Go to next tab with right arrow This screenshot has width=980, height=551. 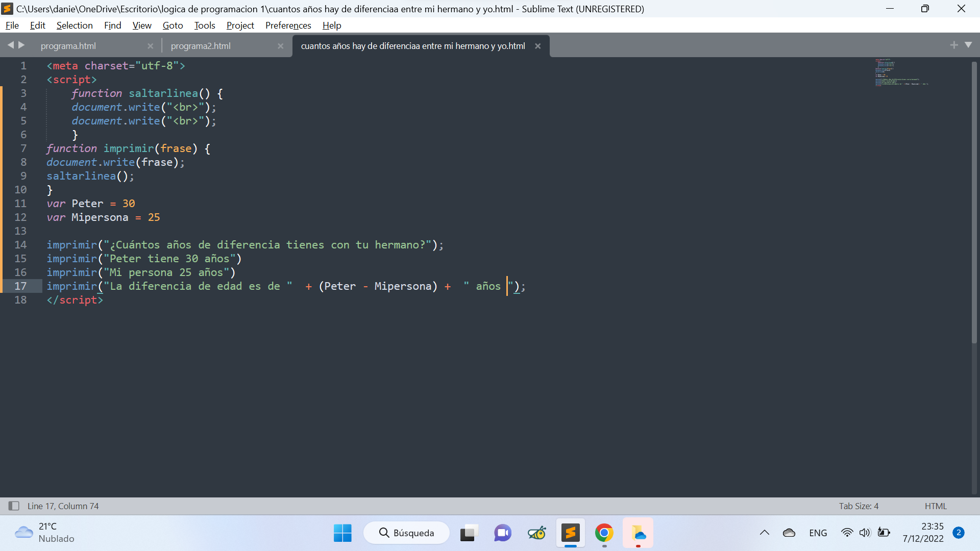click(21, 45)
